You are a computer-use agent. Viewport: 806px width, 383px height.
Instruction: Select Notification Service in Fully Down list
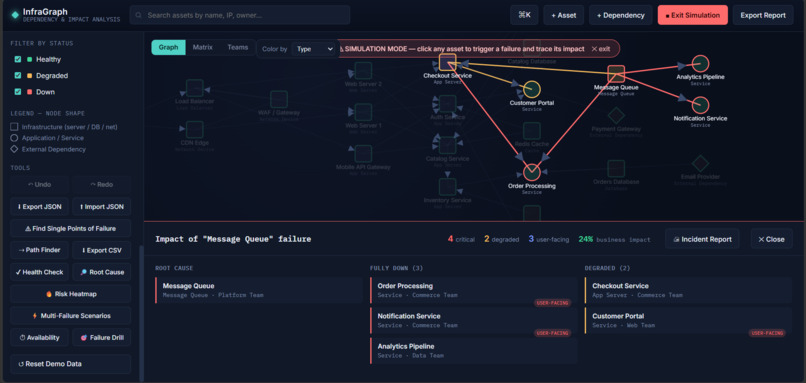click(473, 320)
